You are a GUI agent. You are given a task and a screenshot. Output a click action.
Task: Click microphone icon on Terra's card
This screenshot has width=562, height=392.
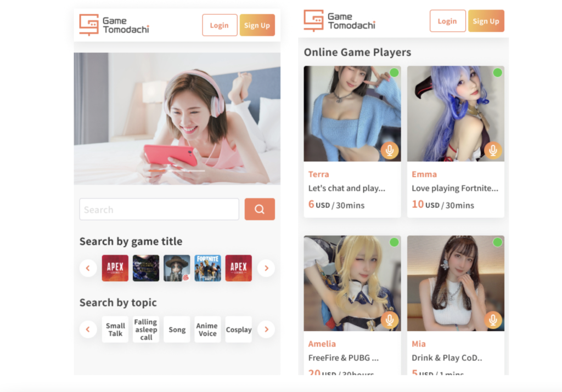390,150
